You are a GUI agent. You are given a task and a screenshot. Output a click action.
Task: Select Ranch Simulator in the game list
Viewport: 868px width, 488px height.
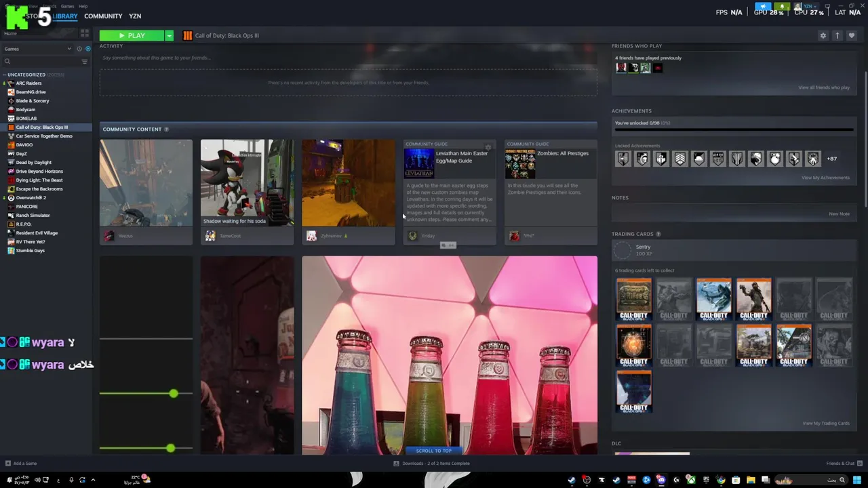(x=33, y=216)
